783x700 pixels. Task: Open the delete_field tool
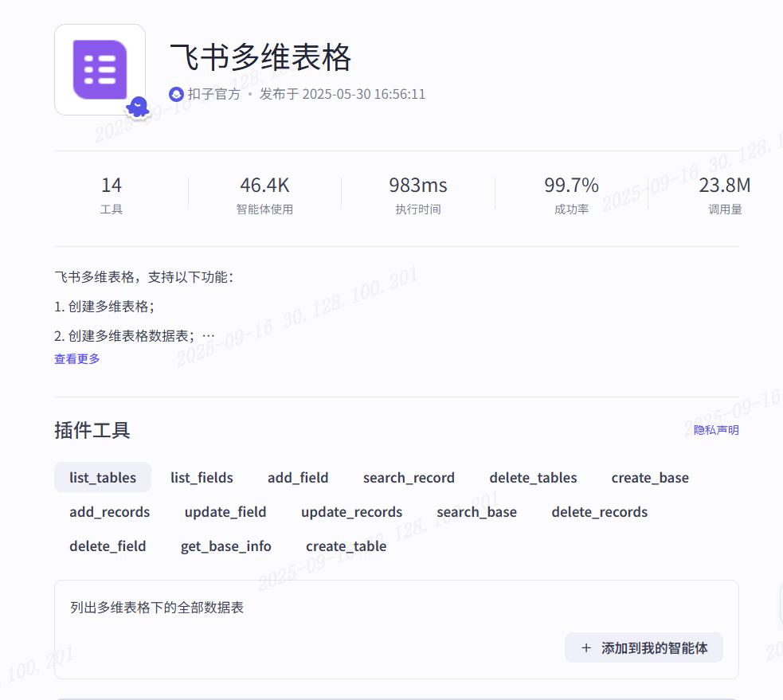[x=108, y=546]
